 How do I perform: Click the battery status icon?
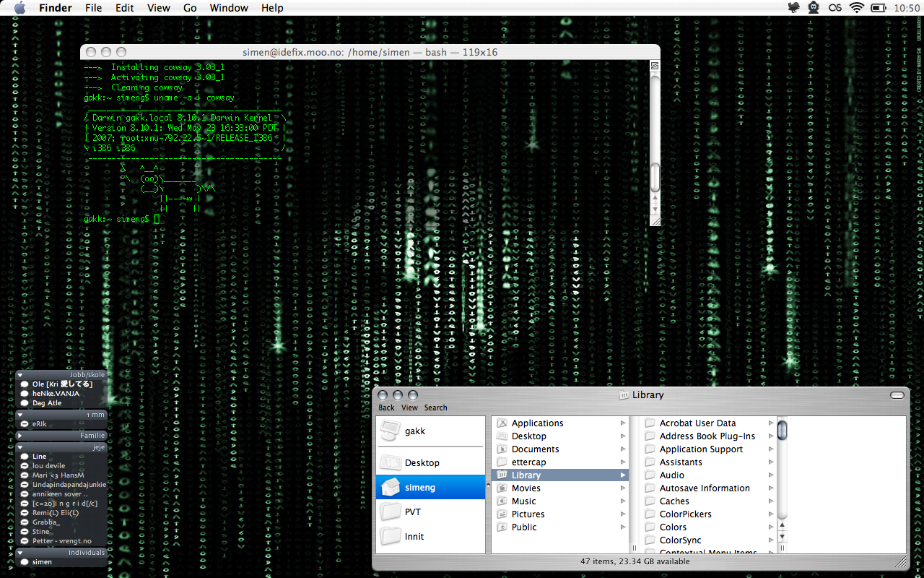(879, 8)
